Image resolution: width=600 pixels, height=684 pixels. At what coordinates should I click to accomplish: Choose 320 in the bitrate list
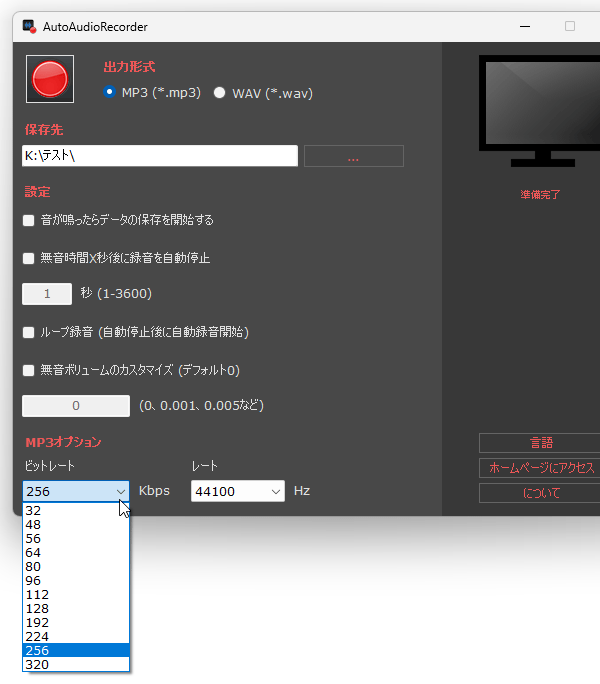[x=76, y=664]
